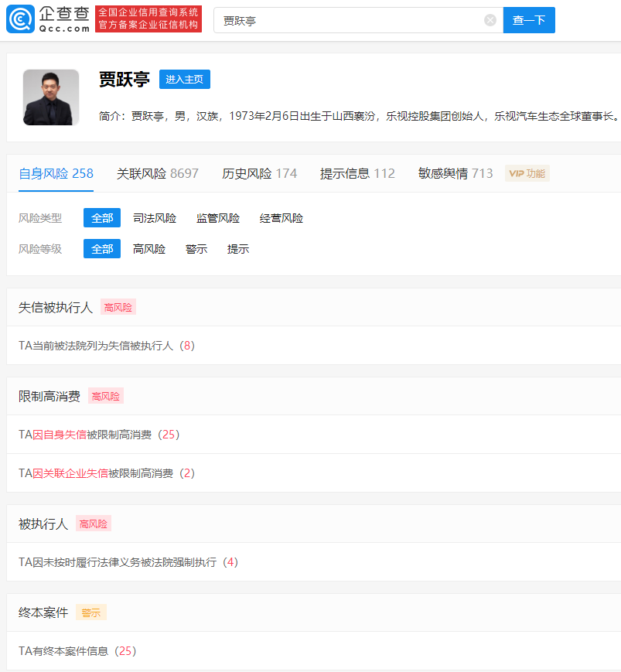This screenshot has width=621, height=672.
Task: Click the 查一下 search button
Action: coord(529,20)
